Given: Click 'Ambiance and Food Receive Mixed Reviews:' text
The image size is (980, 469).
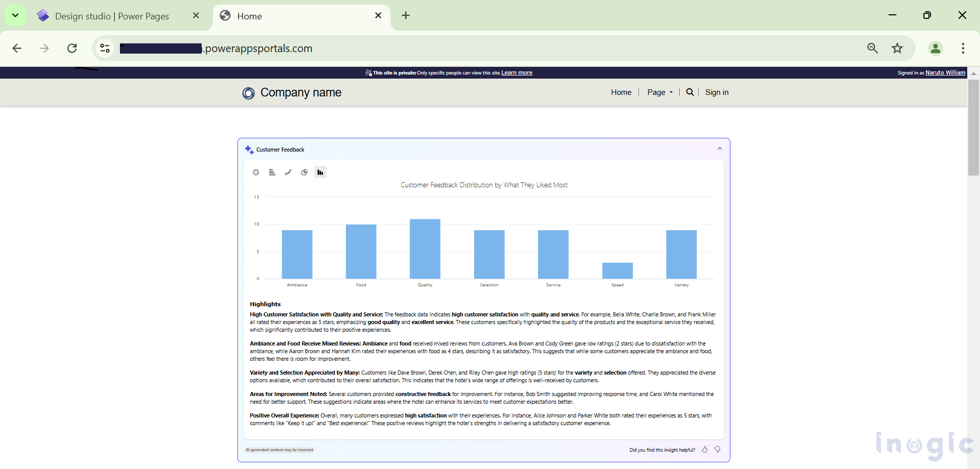Looking at the screenshot, I should (305, 343).
